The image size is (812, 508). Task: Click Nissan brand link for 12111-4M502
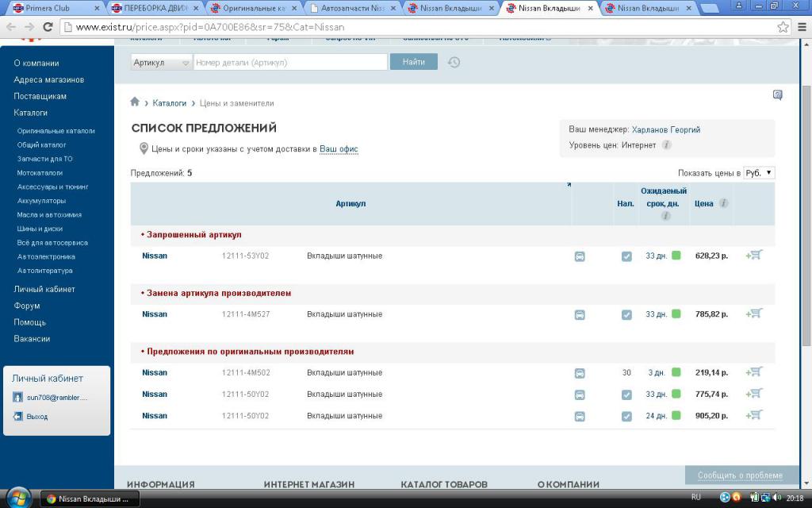155,373
